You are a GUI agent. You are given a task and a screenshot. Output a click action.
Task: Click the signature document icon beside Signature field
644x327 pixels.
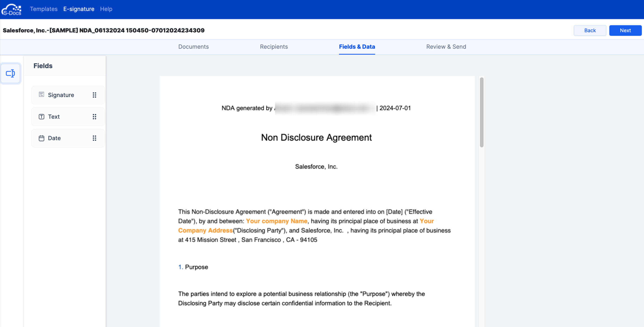(41, 95)
